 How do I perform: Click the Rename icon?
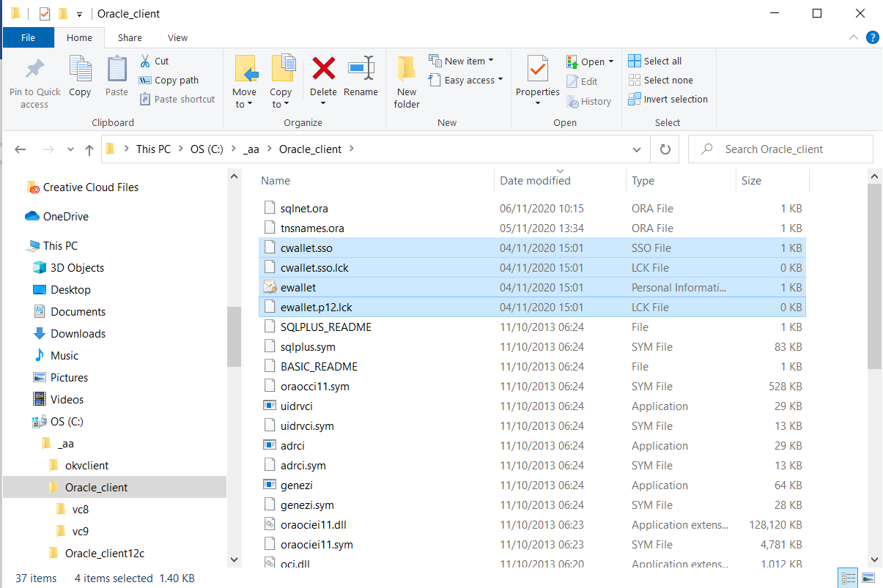pos(361,69)
